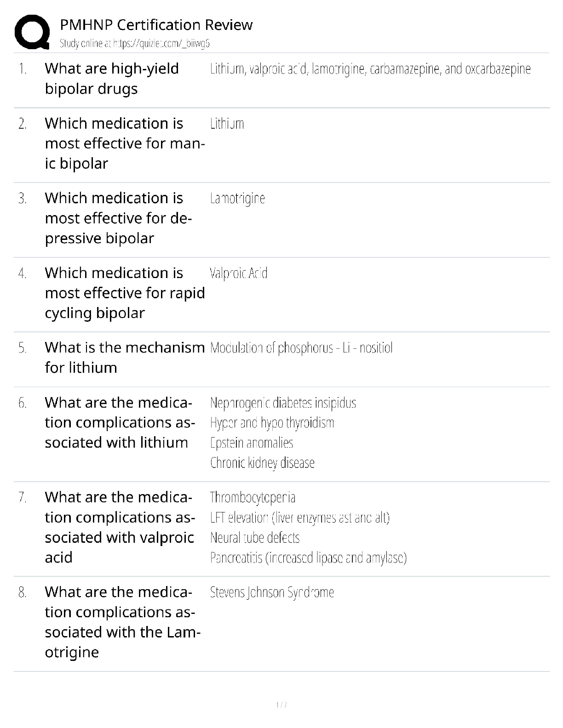Click the Quizlet logo icon
The height and width of the screenshot is (728, 563).
[x=32, y=32]
